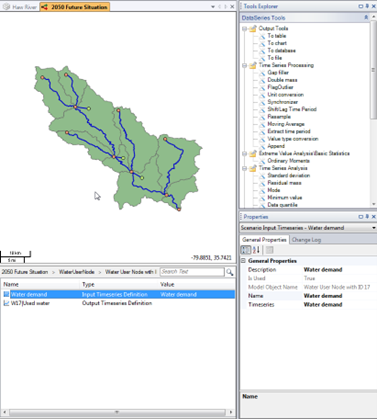This screenshot has height=419, width=377.
Task: Switch to the Haw River tab
Action: tap(20, 7)
